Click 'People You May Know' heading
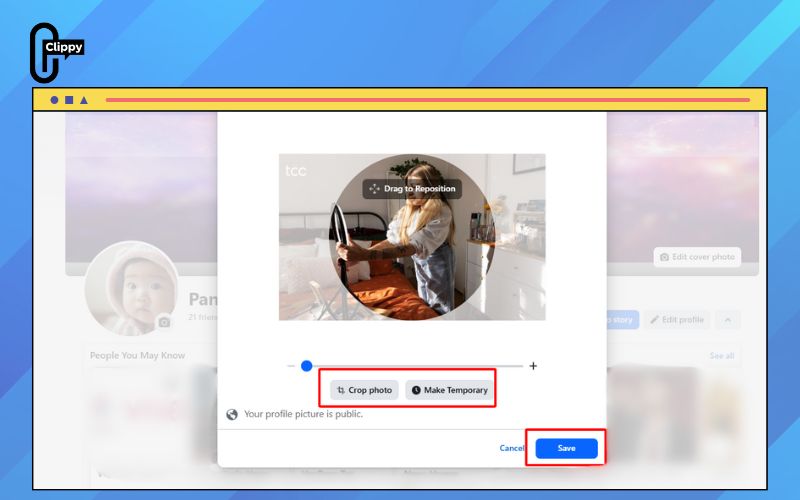Image resolution: width=800 pixels, height=500 pixels. point(137,356)
